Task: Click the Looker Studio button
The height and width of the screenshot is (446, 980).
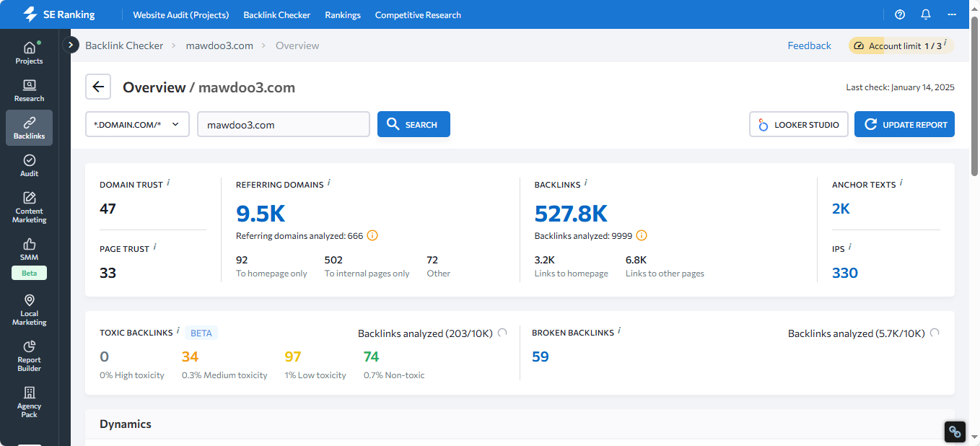Action: click(x=798, y=124)
